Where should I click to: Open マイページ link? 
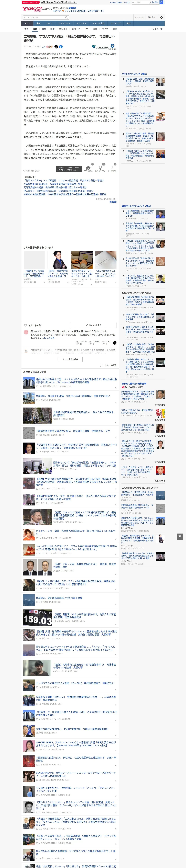139,18
